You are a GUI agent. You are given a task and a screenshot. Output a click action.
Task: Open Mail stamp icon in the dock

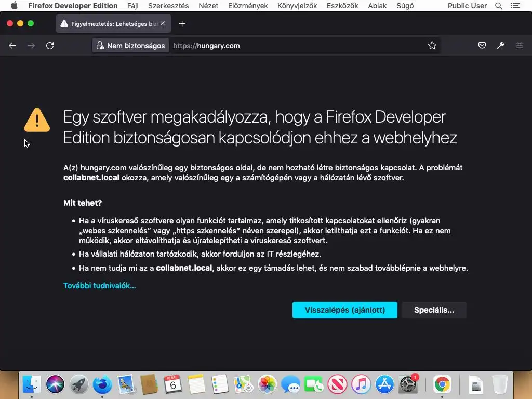[126, 384]
